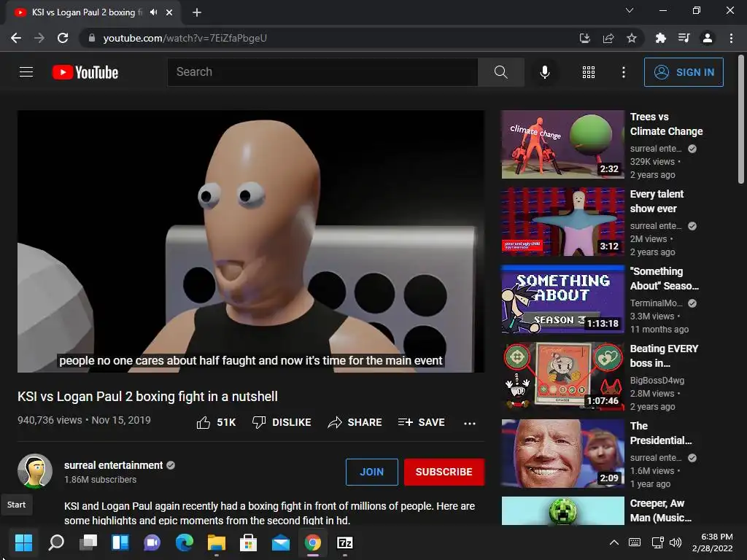The height and width of the screenshot is (560, 747).
Task: Click the video player to pause
Action: tap(251, 241)
